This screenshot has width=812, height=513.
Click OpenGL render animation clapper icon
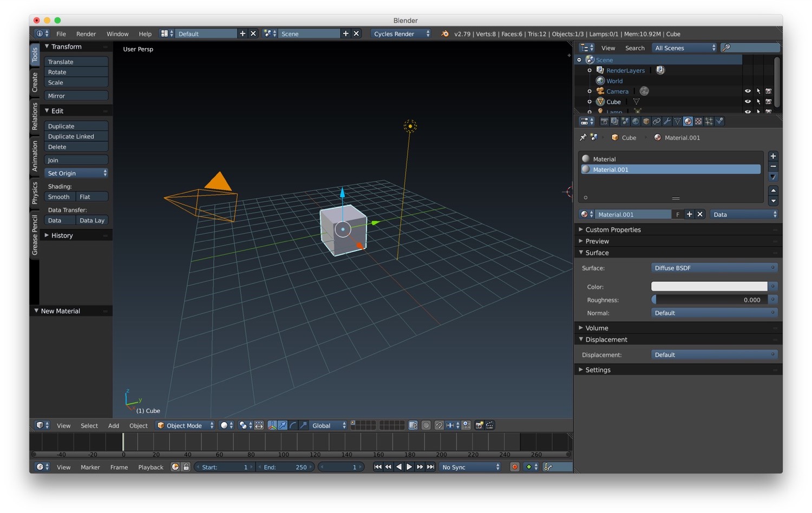pos(489,425)
